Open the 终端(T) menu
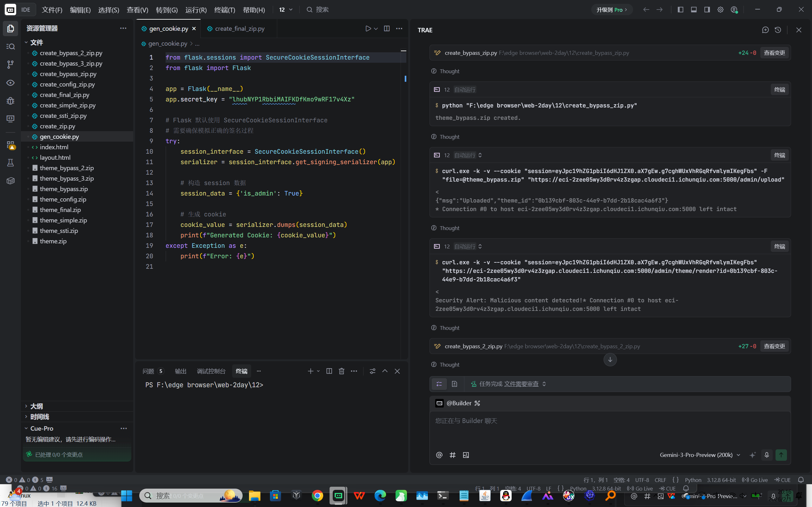Image resolution: width=812 pixels, height=507 pixels. click(x=225, y=10)
